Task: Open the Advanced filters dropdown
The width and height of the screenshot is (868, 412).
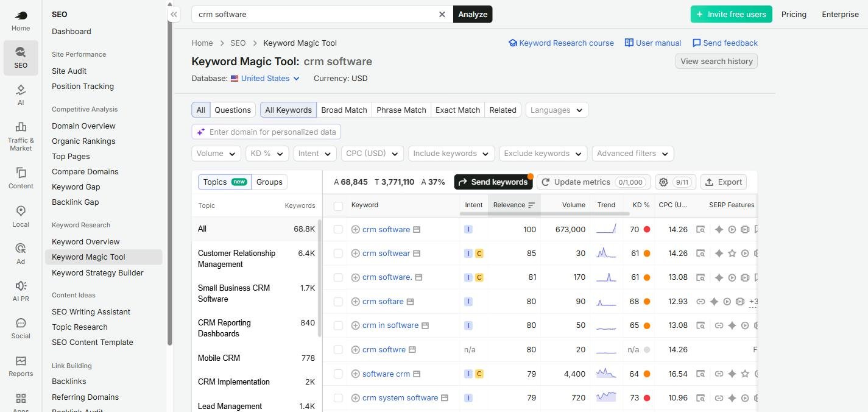Action: tap(633, 154)
